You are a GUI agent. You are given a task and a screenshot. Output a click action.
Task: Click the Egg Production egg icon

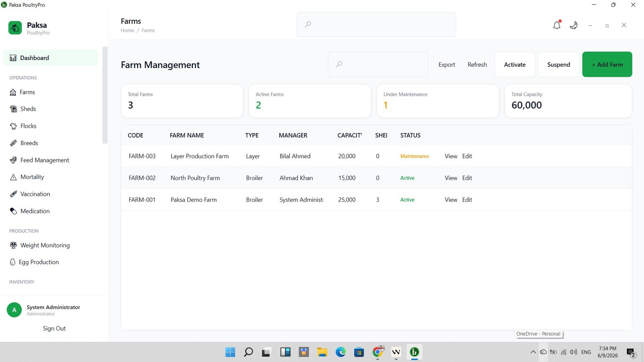tap(12, 262)
